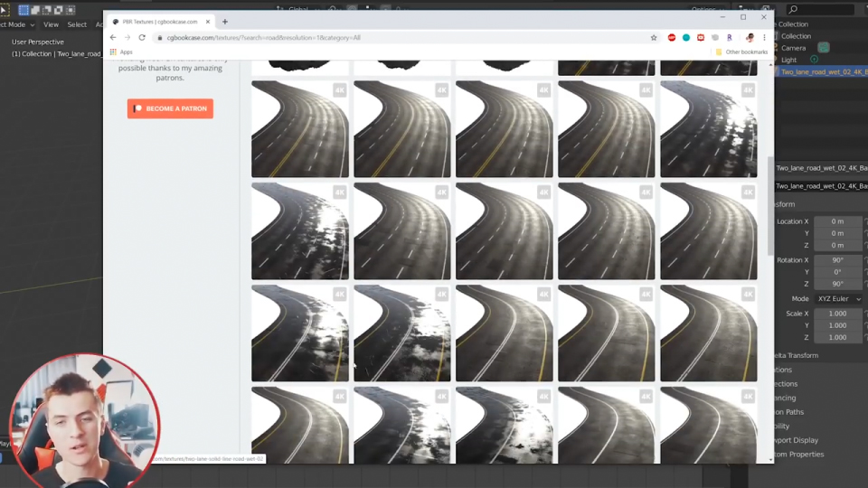Select the Collection row in the outliner
The image size is (868, 488).
pos(796,36)
